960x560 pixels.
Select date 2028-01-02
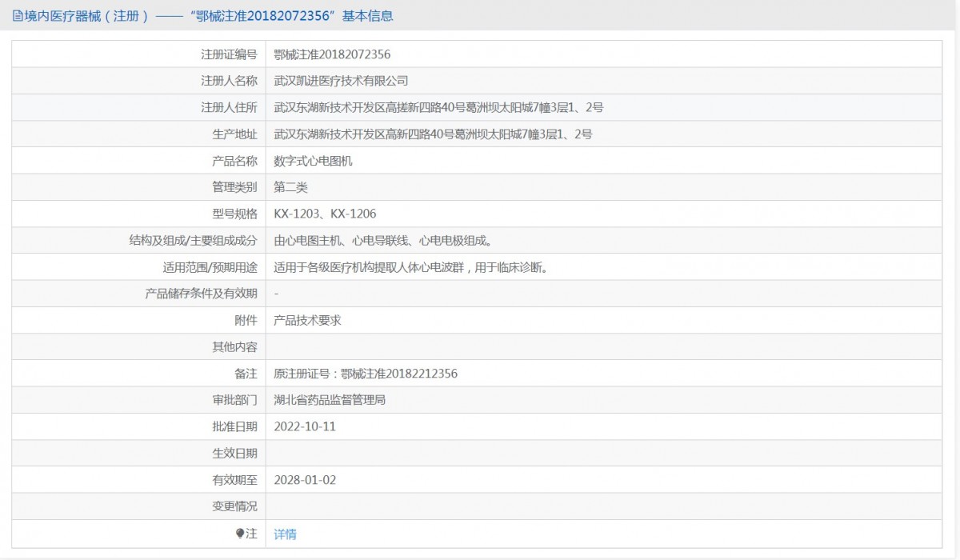click(x=305, y=480)
